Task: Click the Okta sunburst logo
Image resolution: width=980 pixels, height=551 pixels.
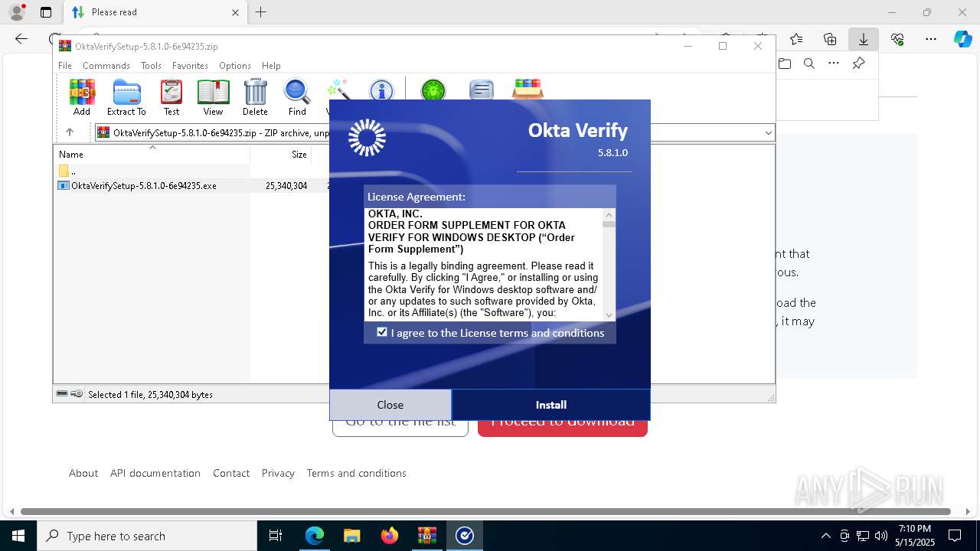Action: pyautogui.click(x=367, y=138)
